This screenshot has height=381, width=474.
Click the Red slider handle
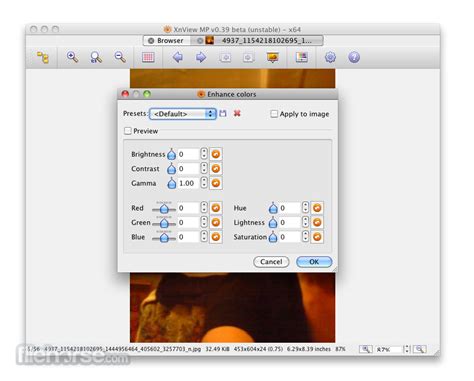(x=164, y=209)
